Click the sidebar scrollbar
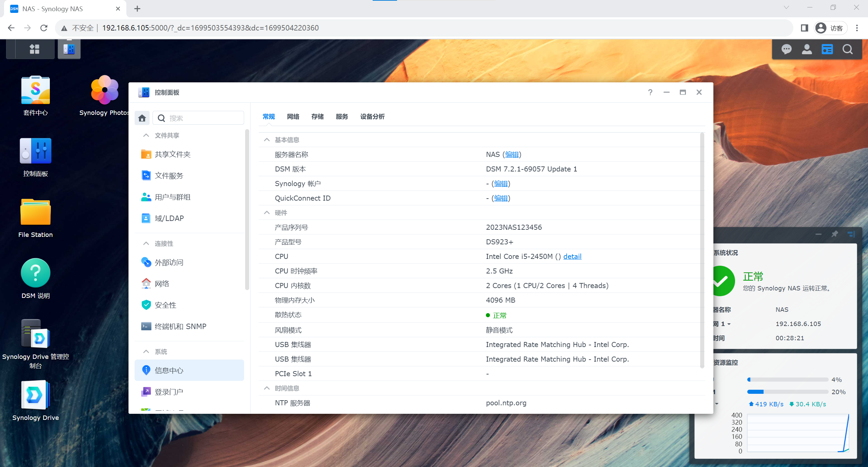Image resolution: width=868 pixels, height=467 pixels. click(x=247, y=209)
